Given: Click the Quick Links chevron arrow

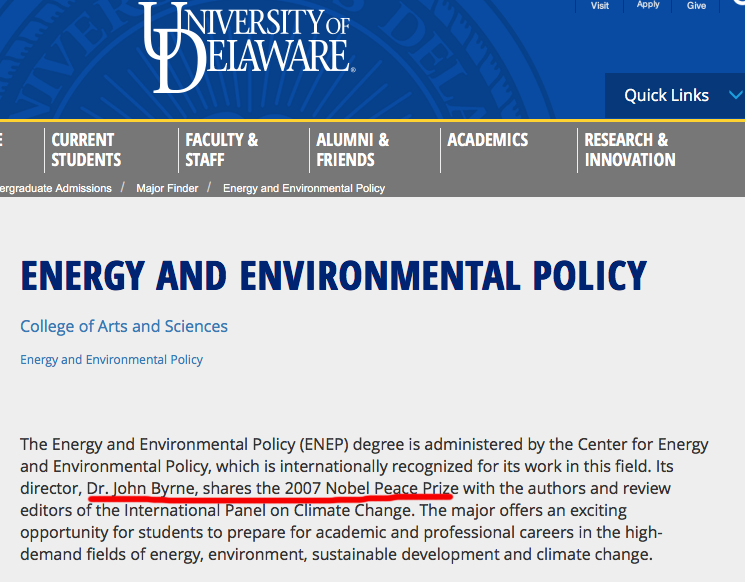Looking at the screenshot, I should click(735, 95).
